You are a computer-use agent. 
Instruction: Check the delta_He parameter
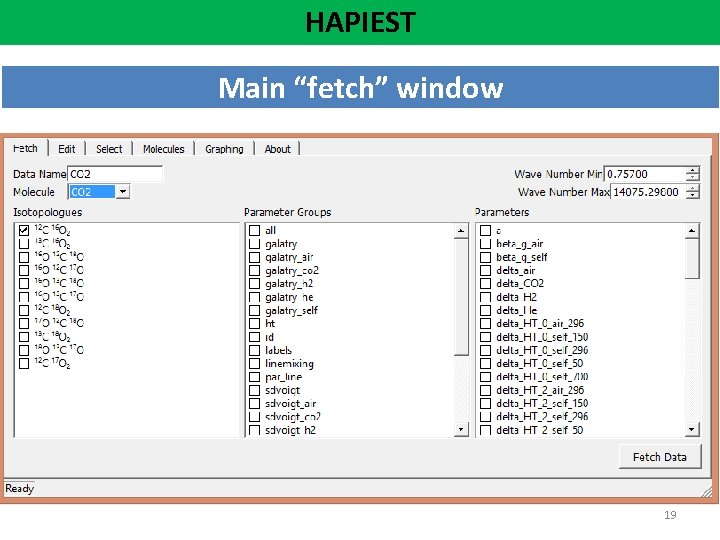point(485,310)
